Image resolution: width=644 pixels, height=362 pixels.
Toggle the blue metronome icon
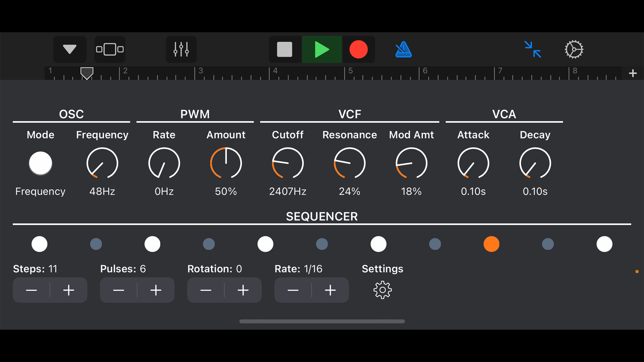coord(403,49)
